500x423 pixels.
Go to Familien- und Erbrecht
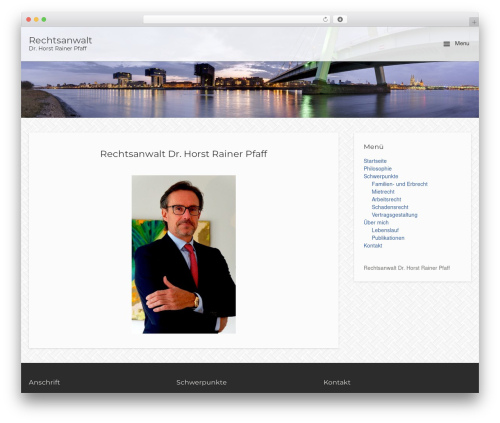(x=399, y=184)
